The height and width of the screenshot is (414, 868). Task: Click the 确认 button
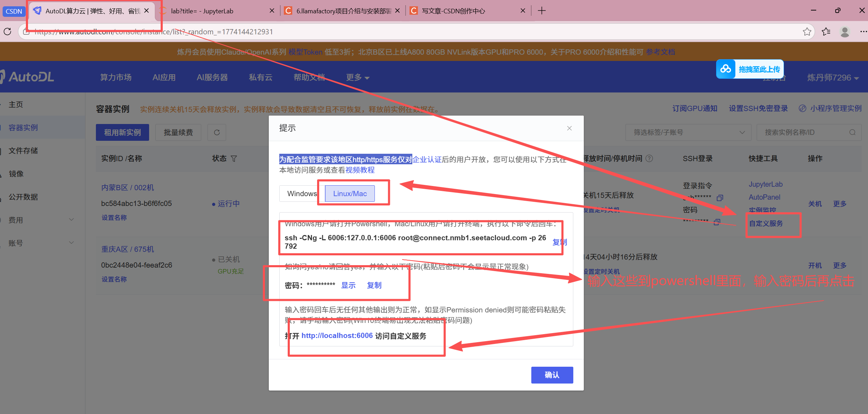(x=552, y=375)
